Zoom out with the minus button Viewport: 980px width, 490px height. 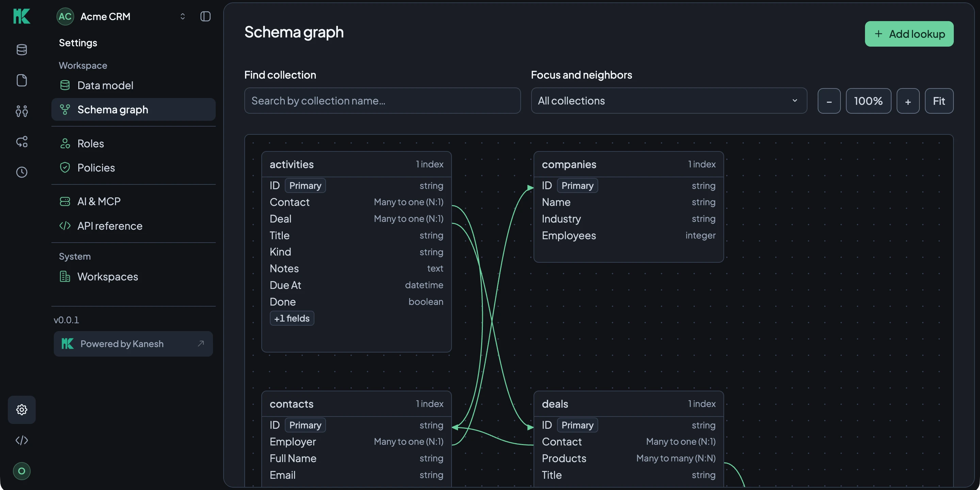tap(829, 101)
